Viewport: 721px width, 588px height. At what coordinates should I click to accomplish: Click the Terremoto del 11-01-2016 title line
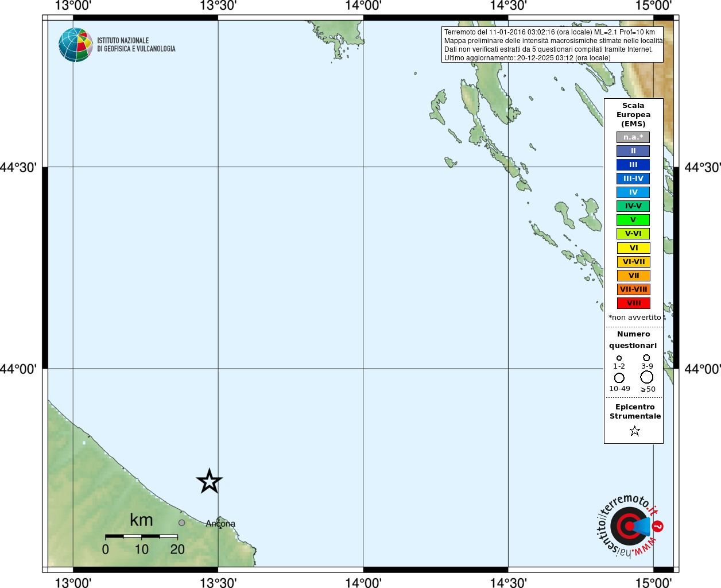coord(549,32)
